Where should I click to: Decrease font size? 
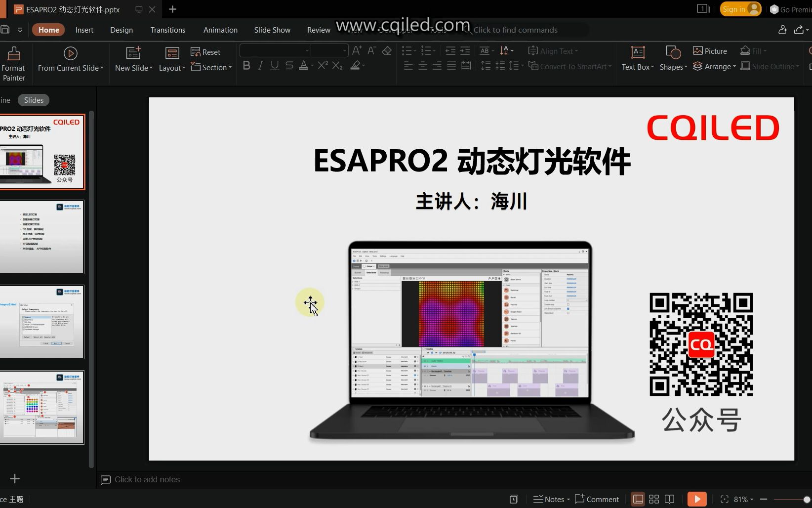point(371,50)
